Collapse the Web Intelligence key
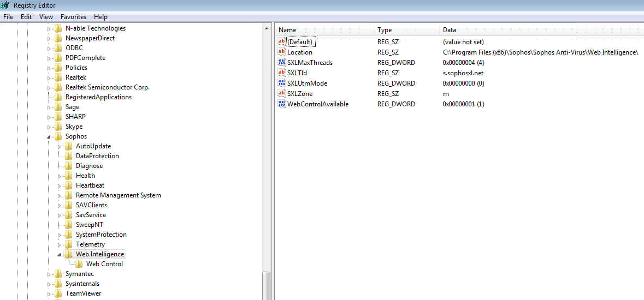The height and width of the screenshot is (300, 644). click(59, 255)
